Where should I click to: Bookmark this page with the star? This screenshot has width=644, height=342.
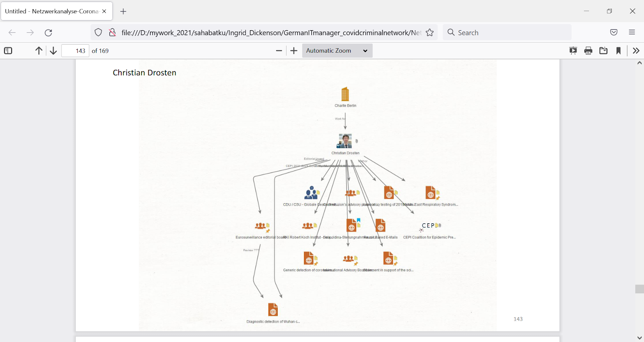430,33
